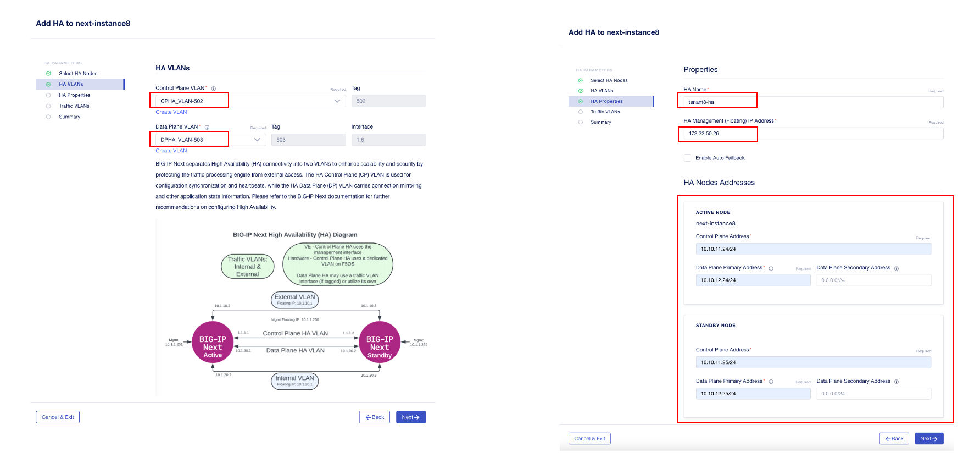Click empty circle step icon next to Traffic VLANs in right window

tap(581, 112)
